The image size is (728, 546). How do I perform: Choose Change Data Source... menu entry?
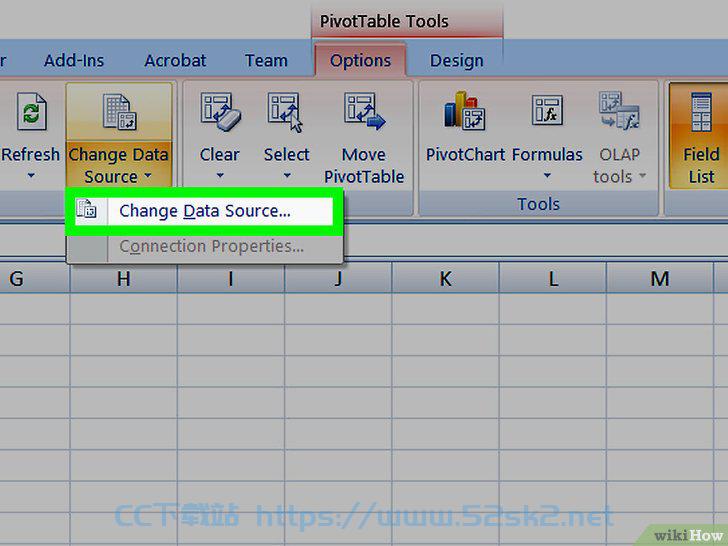[204, 211]
